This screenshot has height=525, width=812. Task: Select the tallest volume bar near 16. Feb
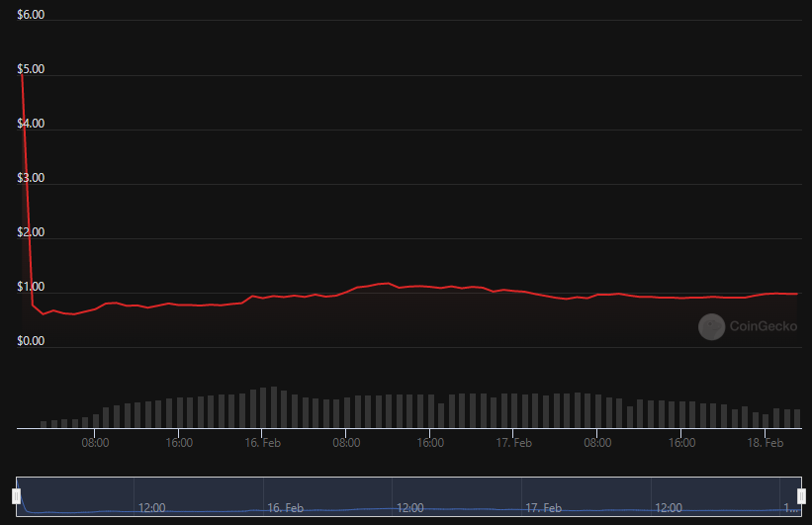tap(274, 407)
